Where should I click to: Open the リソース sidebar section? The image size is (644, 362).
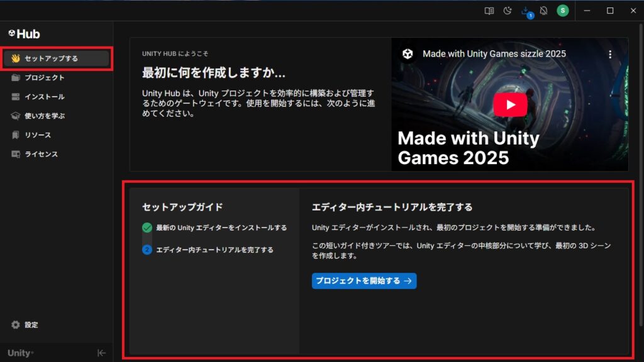tap(57, 135)
